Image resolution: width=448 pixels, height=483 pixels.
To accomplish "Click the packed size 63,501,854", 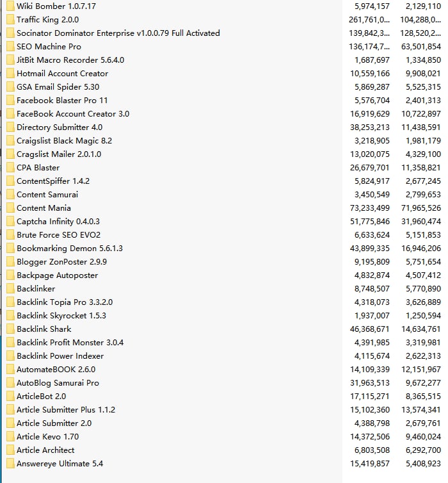I will [x=421, y=47].
